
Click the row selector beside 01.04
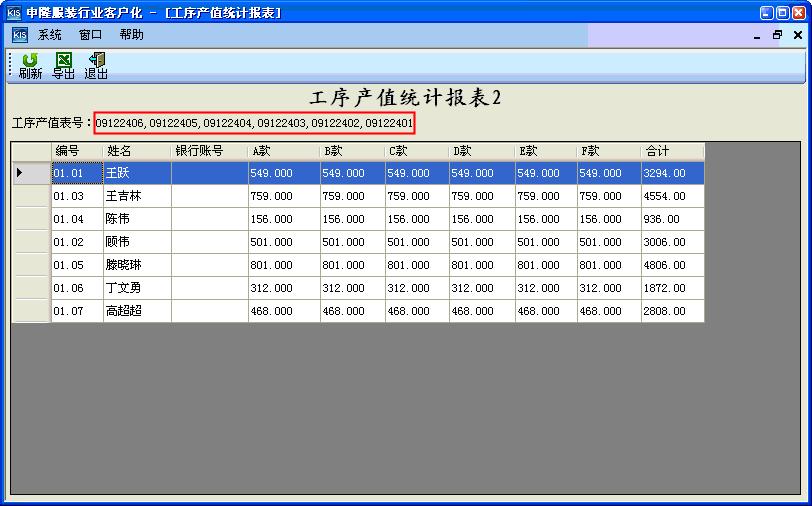31,219
